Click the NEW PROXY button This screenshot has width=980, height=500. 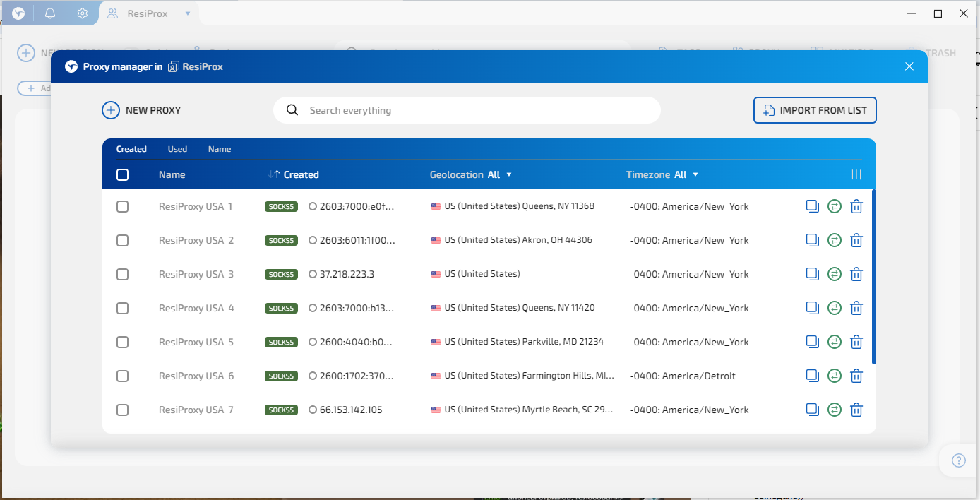click(x=142, y=110)
